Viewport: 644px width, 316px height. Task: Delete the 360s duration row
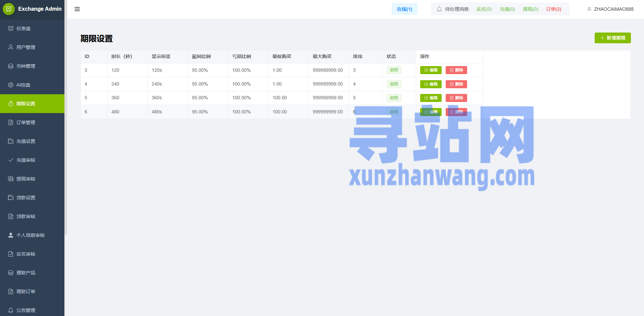coord(456,98)
